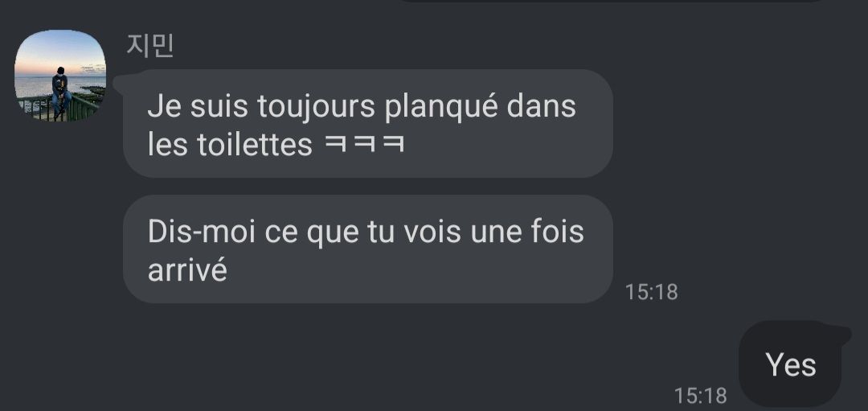Tap the ㅋㅋㅋ characters in the first message
Screen dimensions: 868x411
click(x=364, y=144)
